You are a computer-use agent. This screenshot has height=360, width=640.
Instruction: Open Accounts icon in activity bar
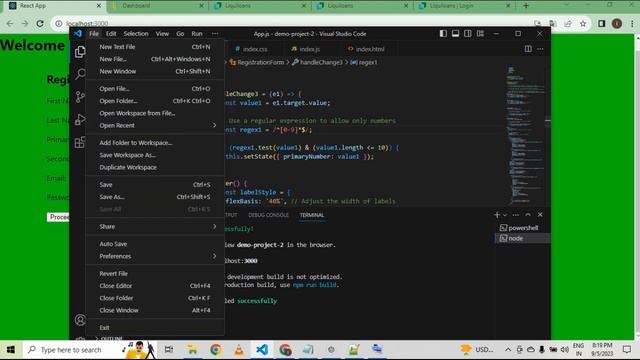[80, 320]
